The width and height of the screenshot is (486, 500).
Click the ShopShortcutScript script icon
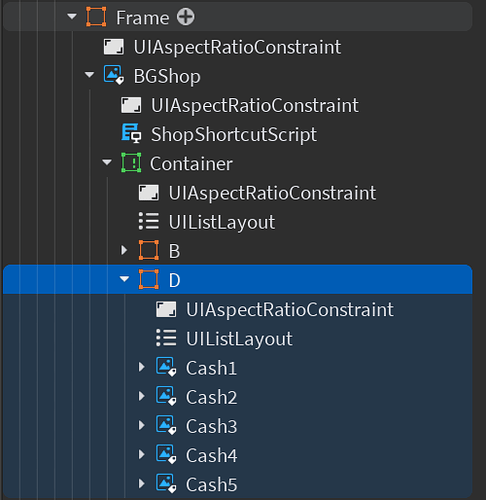131,133
